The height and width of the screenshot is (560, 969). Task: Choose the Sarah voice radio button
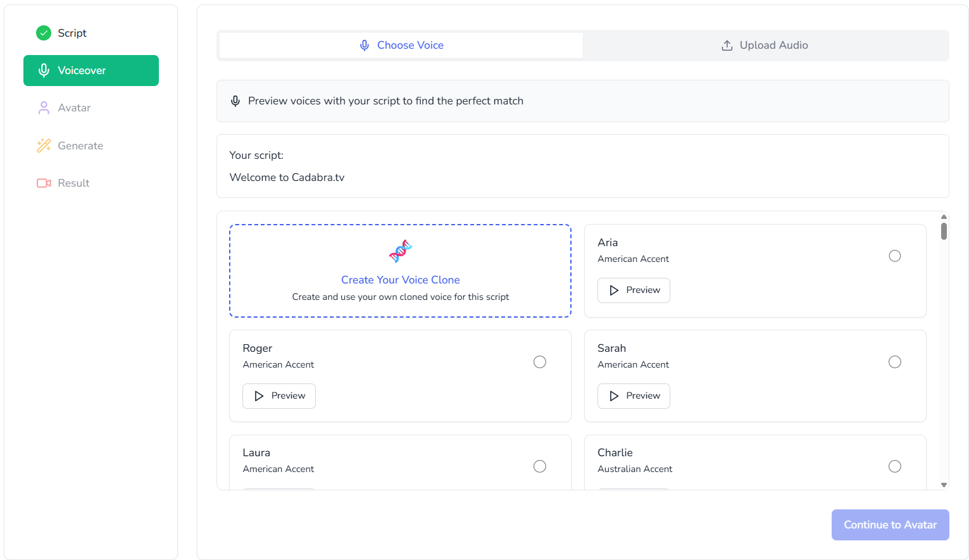[x=894, y=362]
